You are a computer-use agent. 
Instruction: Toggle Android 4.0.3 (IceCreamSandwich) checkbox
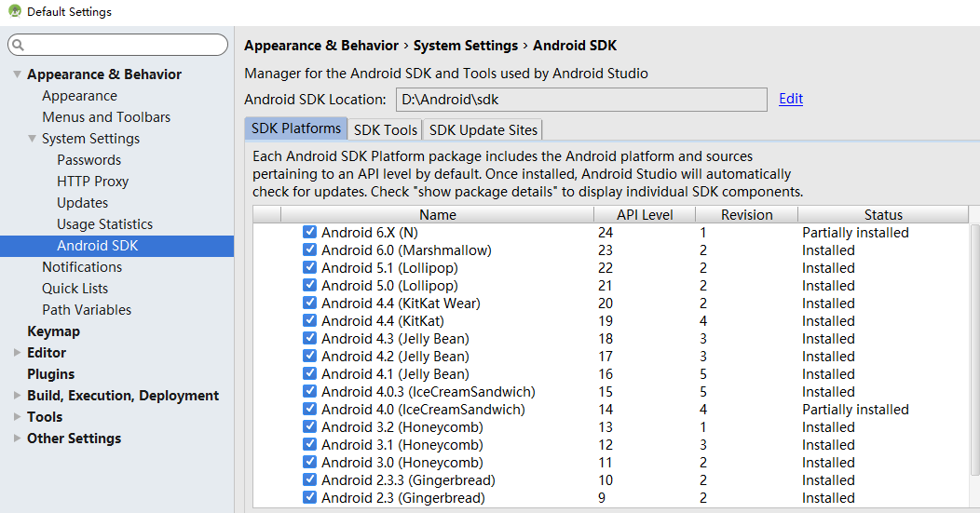coord(309,391)
